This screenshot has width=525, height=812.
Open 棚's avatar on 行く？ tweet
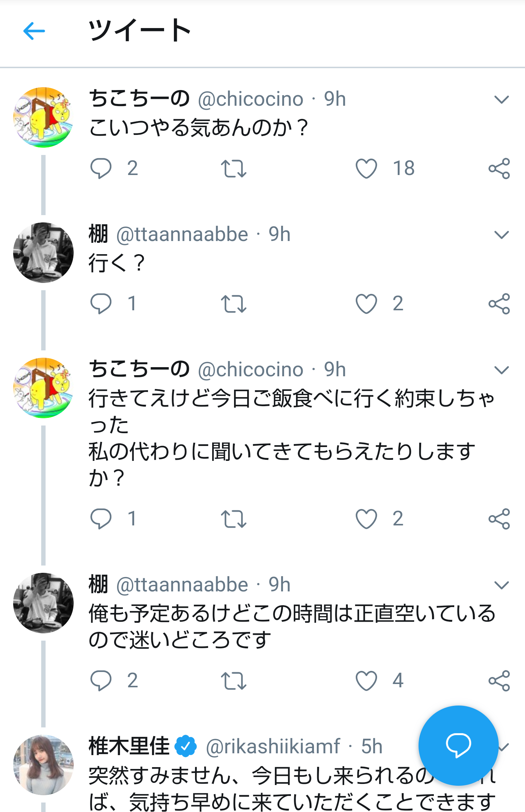coord(43,253)
